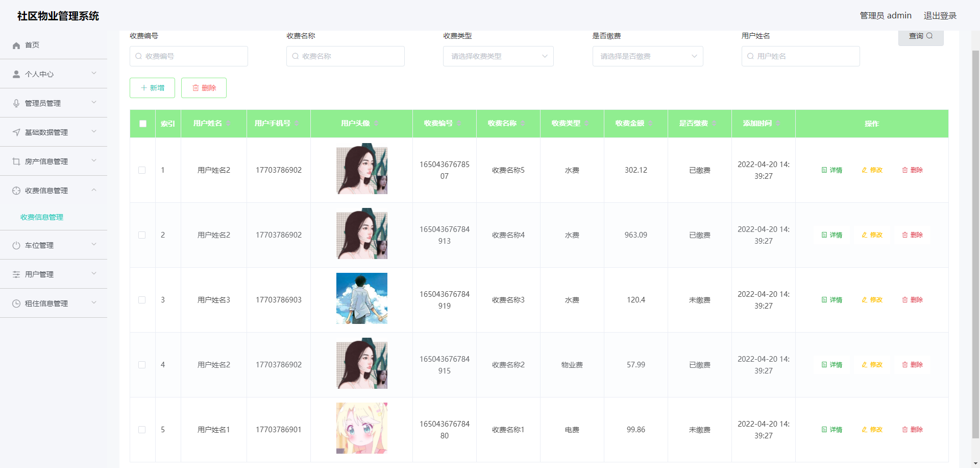
Task: Open the 请选择收费类型 dropdown
Action: pyautogui.click(x=498, y=56)
